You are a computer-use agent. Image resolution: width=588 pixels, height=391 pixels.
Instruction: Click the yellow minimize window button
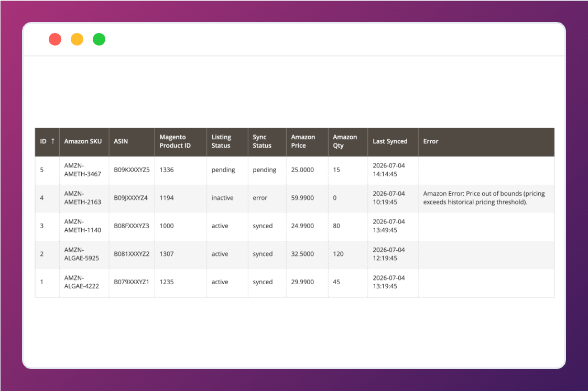pos(77,39)
